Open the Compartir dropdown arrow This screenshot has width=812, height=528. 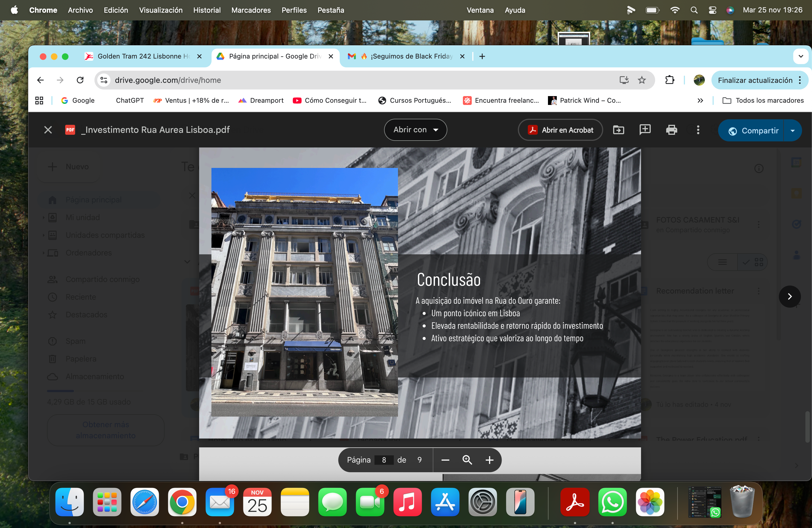click(x=793, y=131)
